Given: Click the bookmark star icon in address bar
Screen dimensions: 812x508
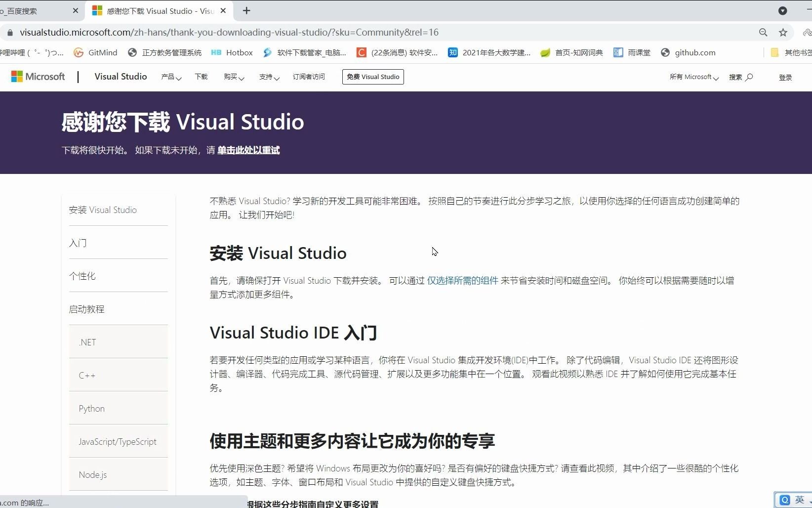Looking at the screenshot, I should [x=783, y=33].
